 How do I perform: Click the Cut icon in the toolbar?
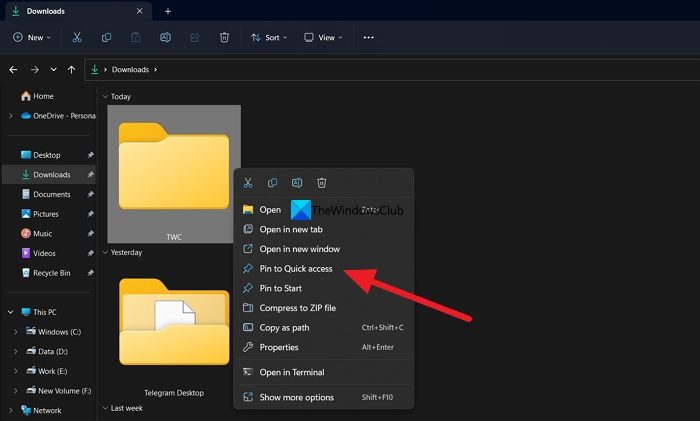click(76, 37)
